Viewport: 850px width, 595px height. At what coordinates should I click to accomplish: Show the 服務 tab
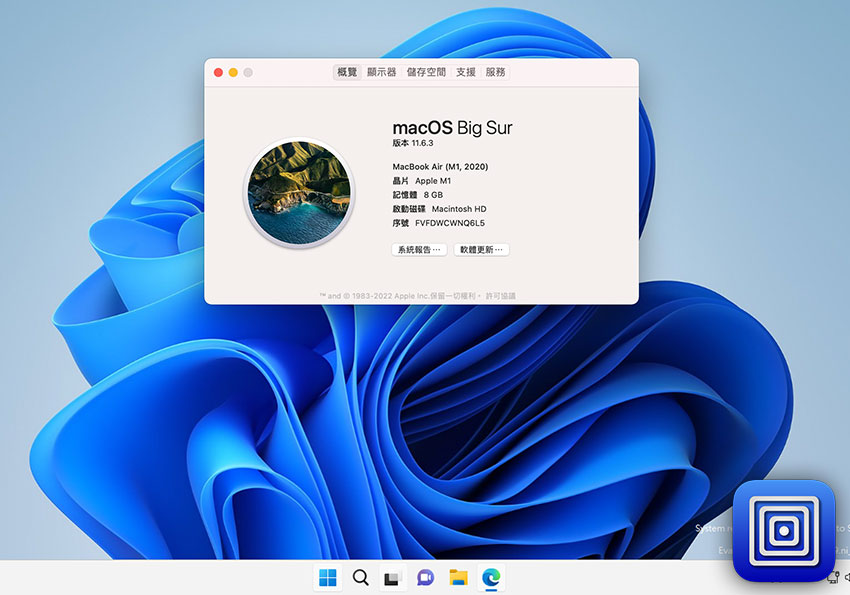pos(495,72)
